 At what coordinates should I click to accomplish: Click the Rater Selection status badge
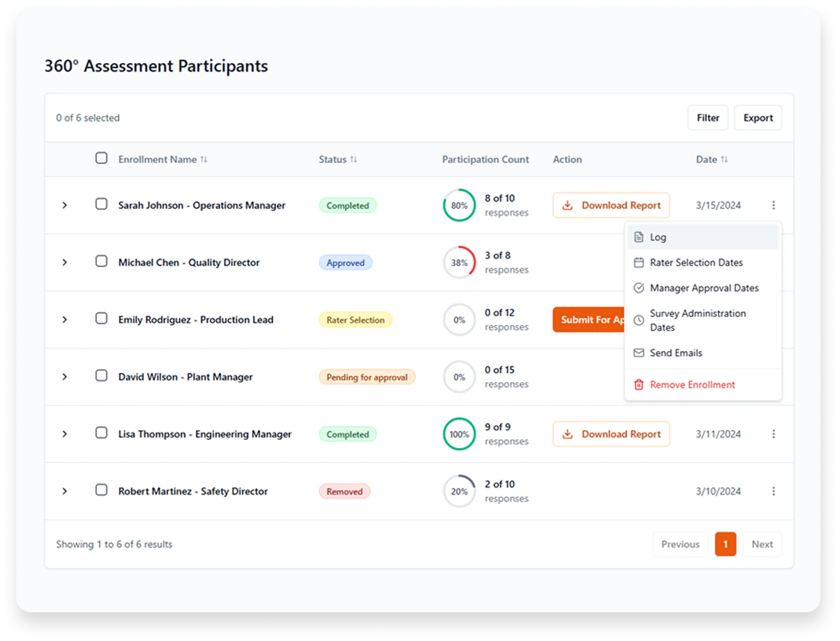pyautogui.click(x=356, y=320)
